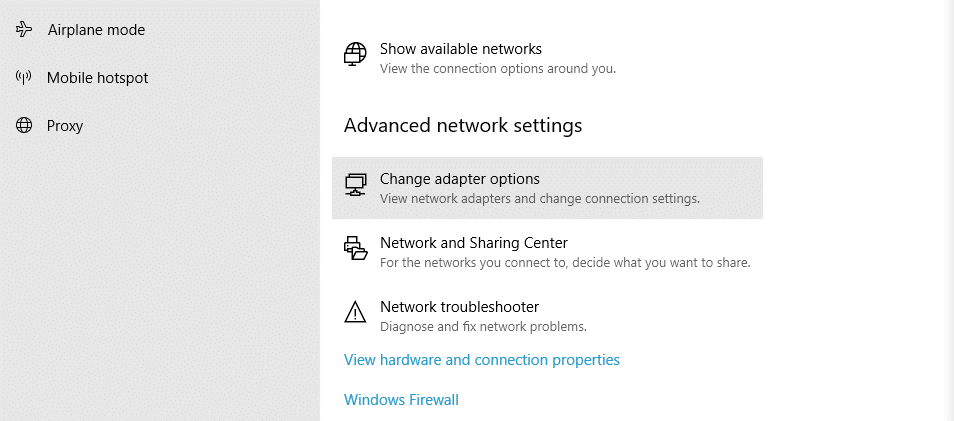Open the Airplane mode settings page

pos(96,30)
